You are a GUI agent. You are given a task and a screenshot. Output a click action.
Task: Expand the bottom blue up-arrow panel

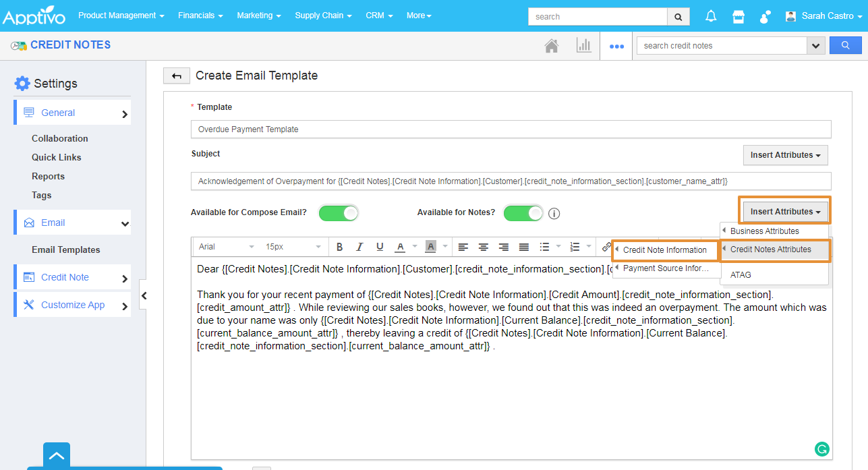[x=57, y=456]
